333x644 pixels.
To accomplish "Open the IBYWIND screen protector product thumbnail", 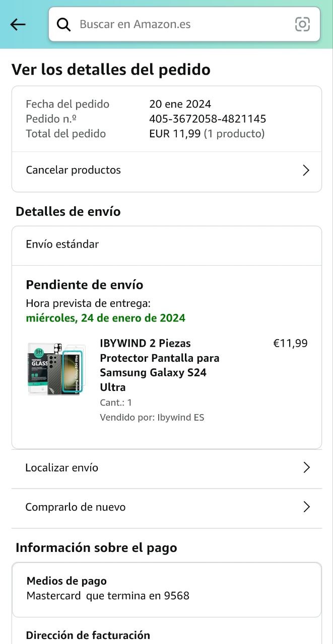I will [57, 369].
